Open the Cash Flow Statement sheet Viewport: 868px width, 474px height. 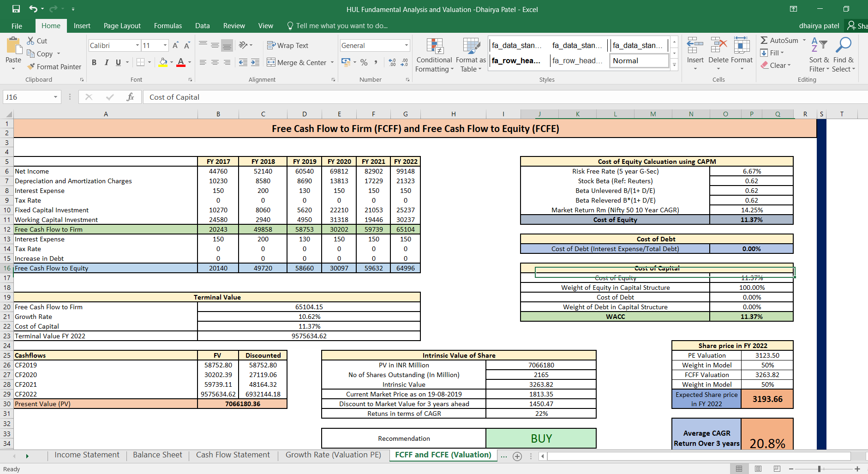click(x=233, y=455)
